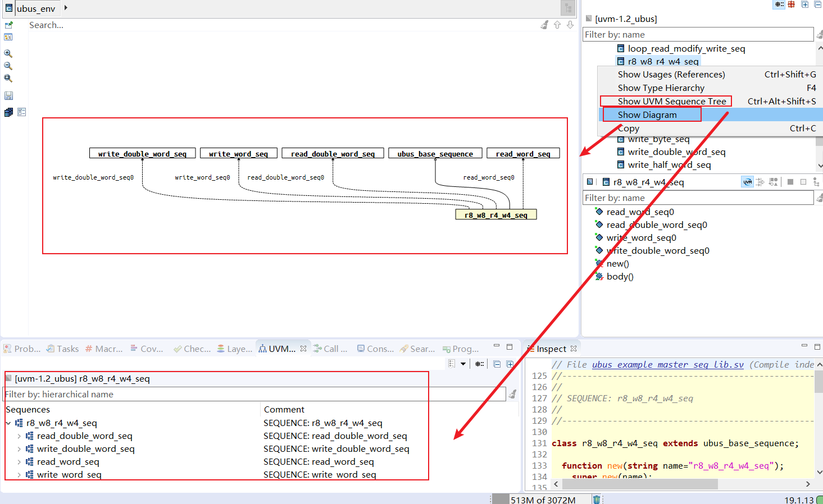Click the garbage collector trash icon
This screenshot has width=823, height=504.
[597, 499]
